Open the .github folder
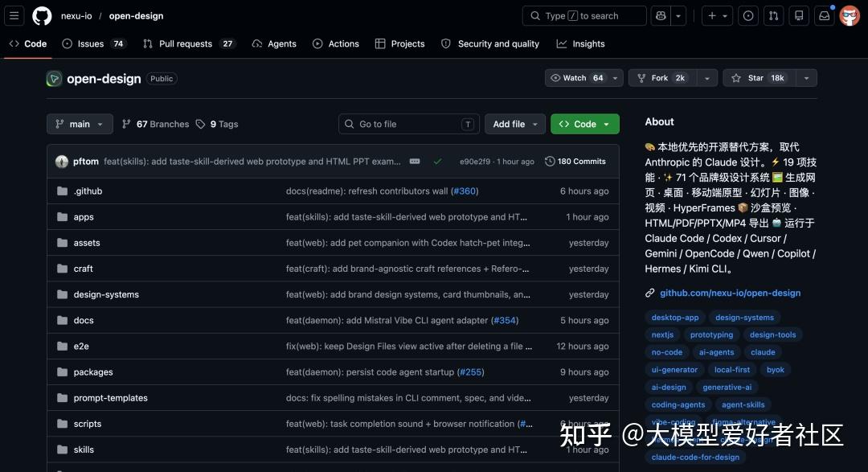Viewport: 868px width, 472px height. [88, 191]
